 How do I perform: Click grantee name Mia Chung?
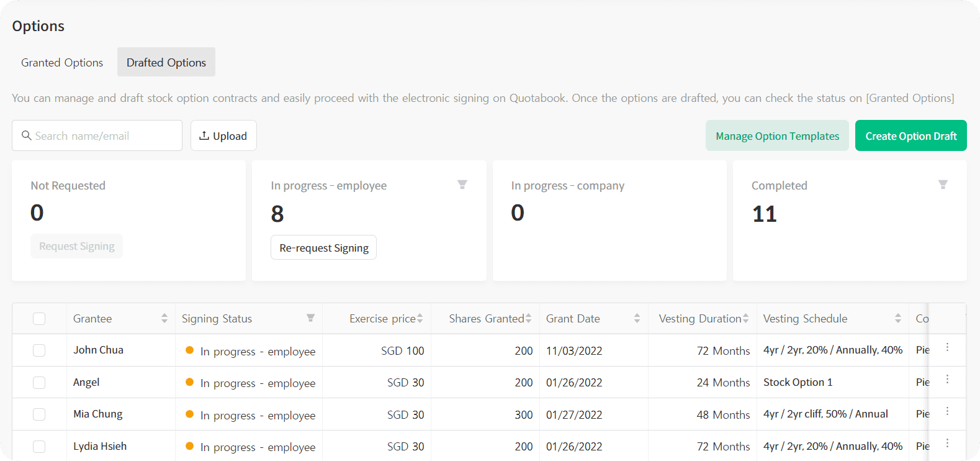click(97, 414)
